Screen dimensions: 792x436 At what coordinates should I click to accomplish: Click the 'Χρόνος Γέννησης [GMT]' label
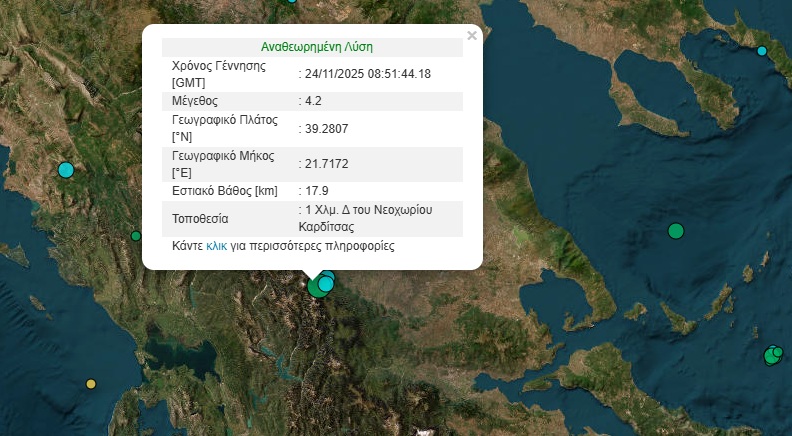pos(218,74)
